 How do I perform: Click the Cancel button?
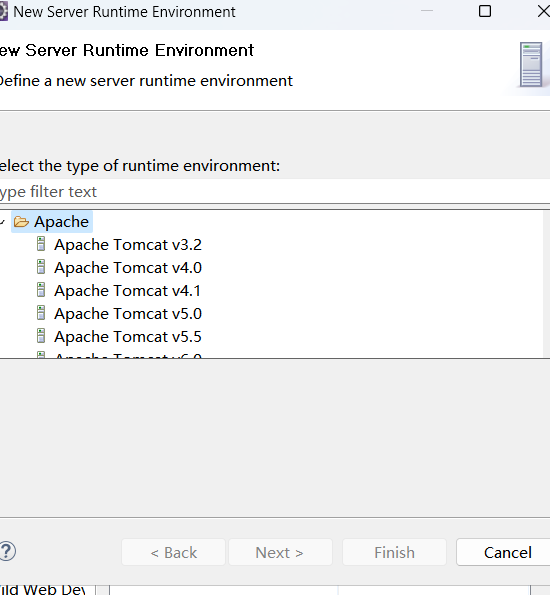(x=507, y=552)
